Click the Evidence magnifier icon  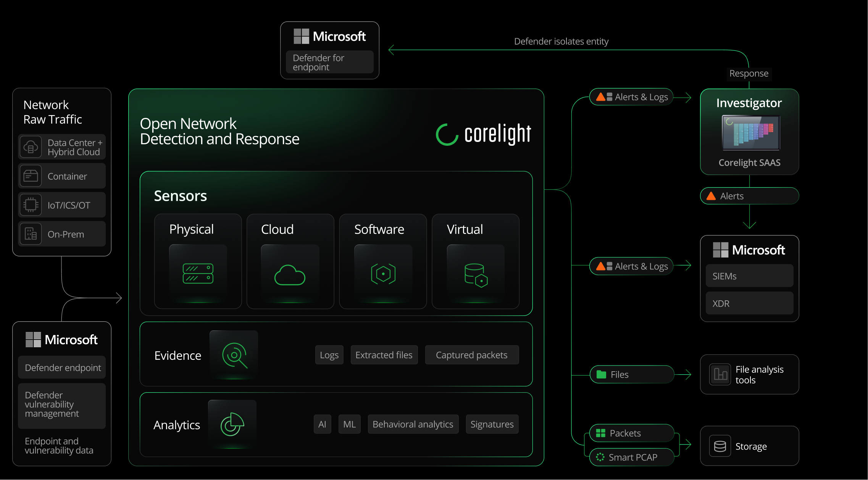click(233, 355)
